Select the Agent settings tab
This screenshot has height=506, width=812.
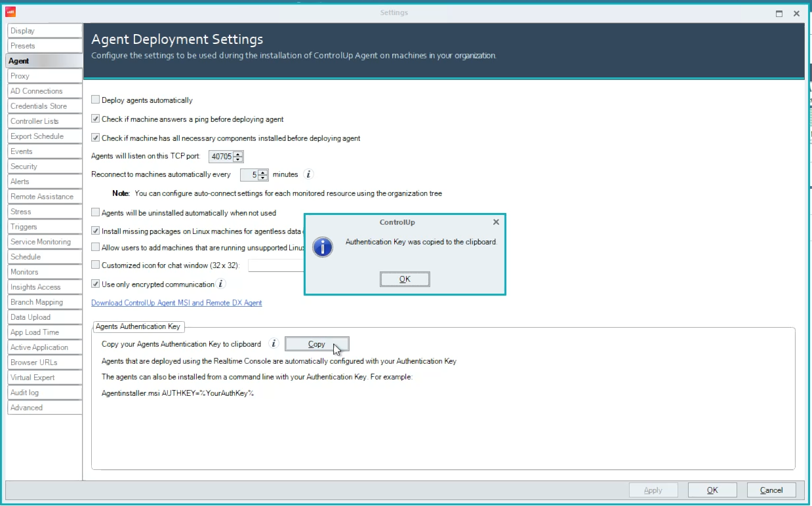[44, 61]
